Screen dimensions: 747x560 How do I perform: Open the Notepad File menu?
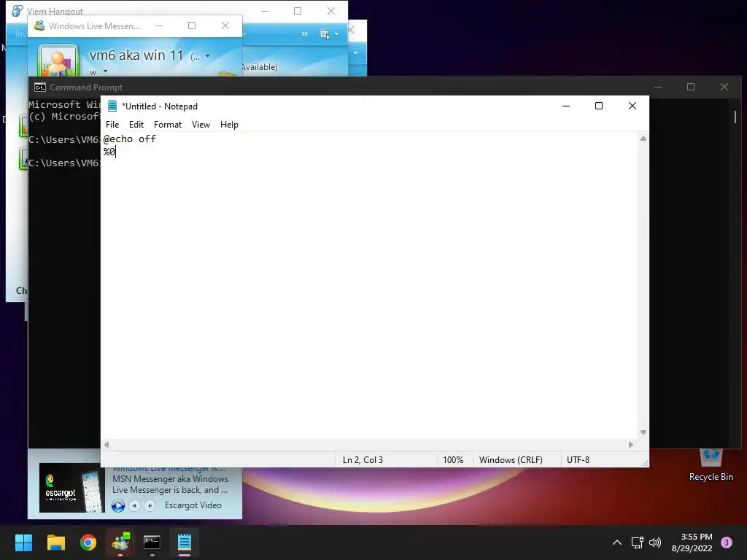[x=112, y=125]
